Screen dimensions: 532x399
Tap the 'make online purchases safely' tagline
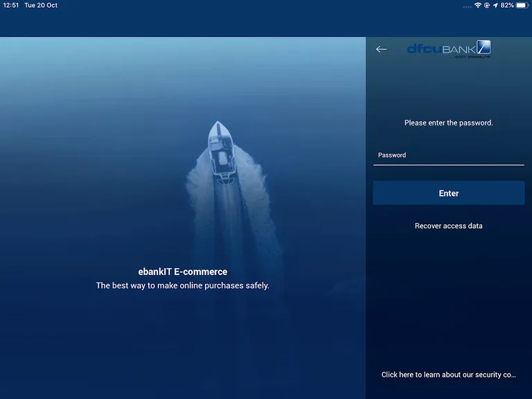(x=183, y=285)
